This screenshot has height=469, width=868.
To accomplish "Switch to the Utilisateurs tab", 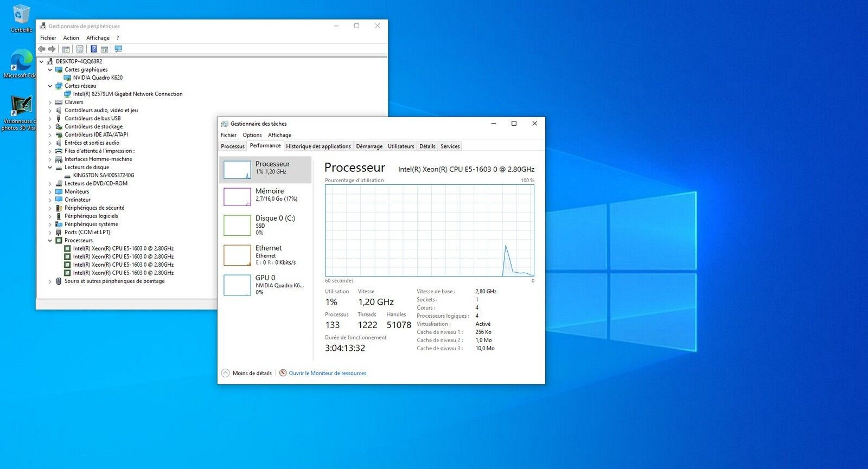I will pyautogui.click(x=401, y=146).
